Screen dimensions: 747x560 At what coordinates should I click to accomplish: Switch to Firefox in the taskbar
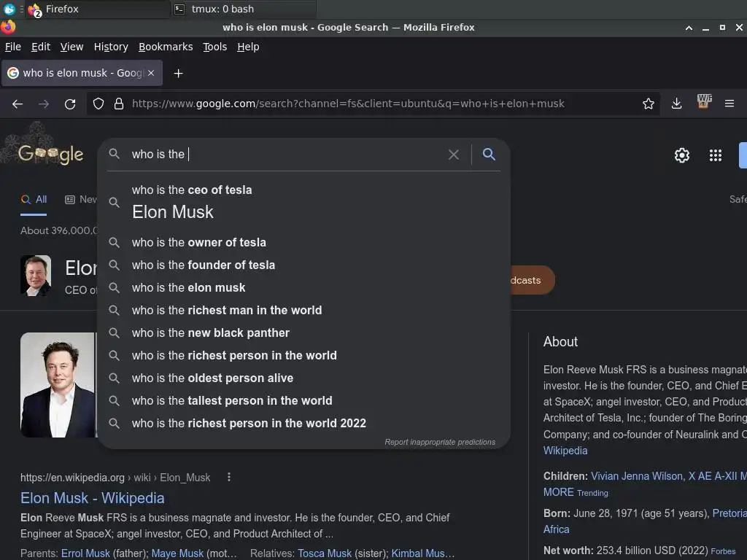click(98, 9)
